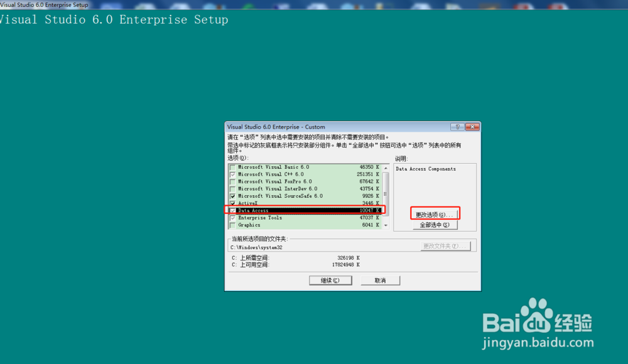Select the ActiveX row text
Screen dimensions: 628x364
coord(248,203)
